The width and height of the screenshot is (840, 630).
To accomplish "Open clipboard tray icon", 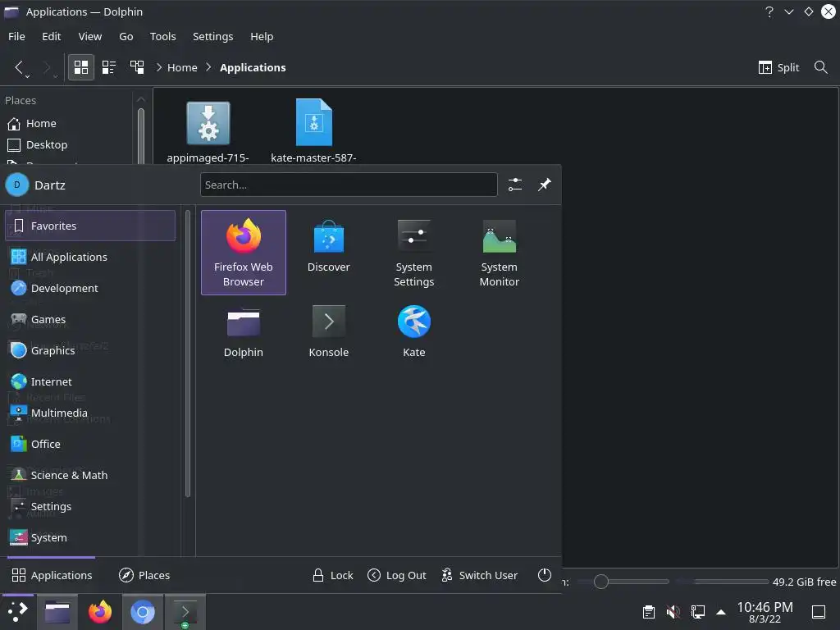I will [649, 612].
